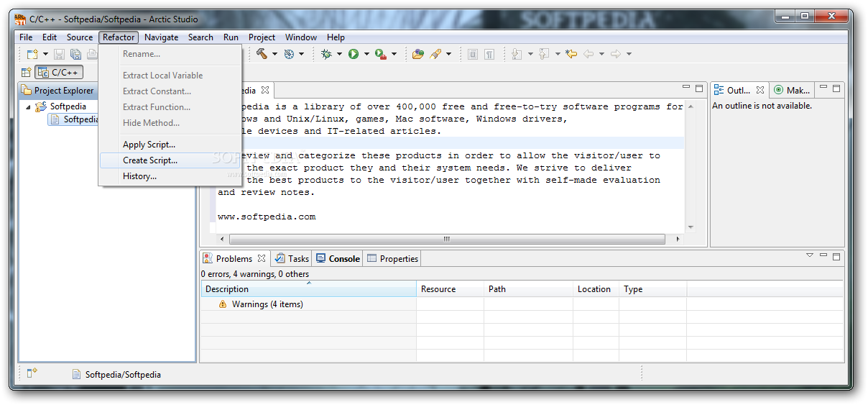
Task: Switch to the Tasks tab
Action: click(292, 259)
